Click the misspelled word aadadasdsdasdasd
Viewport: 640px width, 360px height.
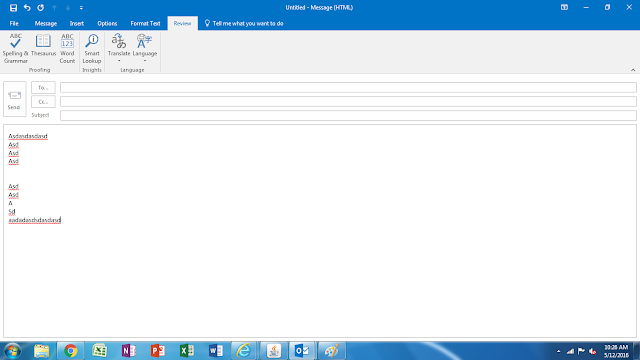coord(35,220)
